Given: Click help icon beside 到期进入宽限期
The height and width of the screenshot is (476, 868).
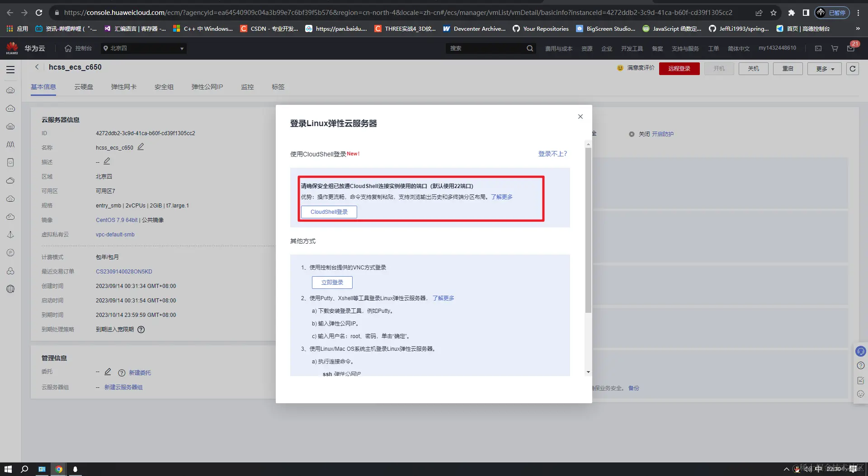Looking at the screenshot, I should tap(141, 330).
